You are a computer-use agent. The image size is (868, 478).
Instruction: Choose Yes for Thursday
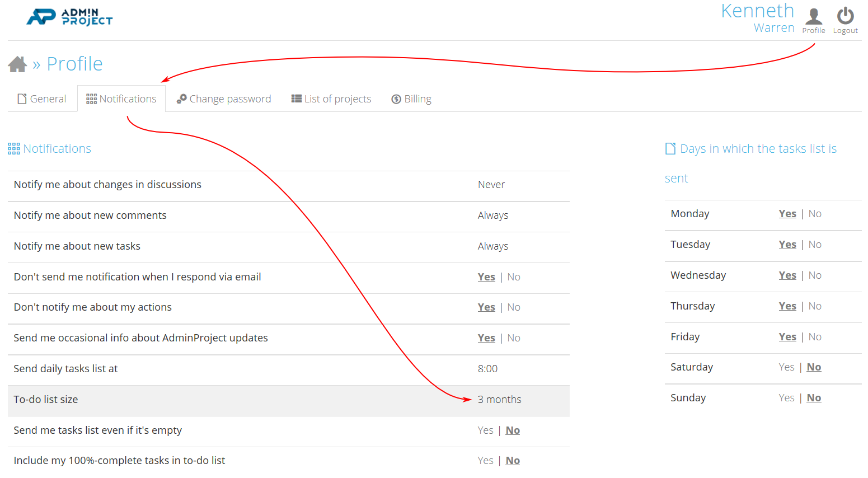(787, 306)
